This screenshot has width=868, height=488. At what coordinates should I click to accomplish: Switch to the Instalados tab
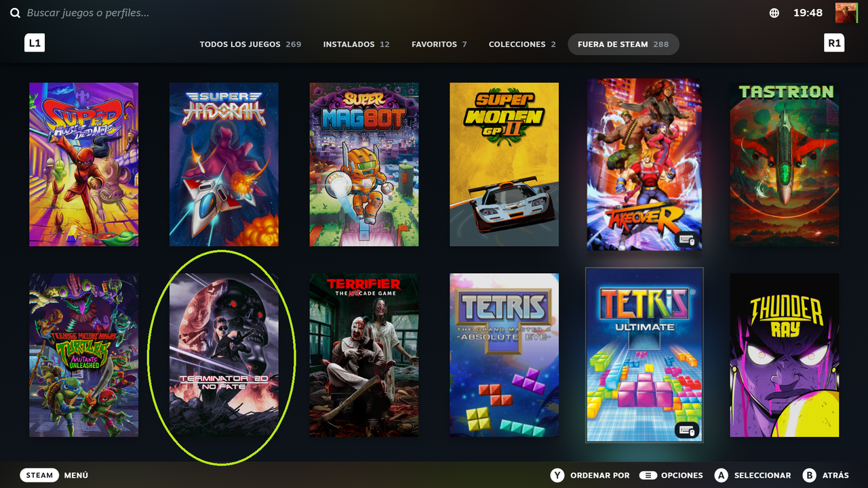(x=356, y=44)
